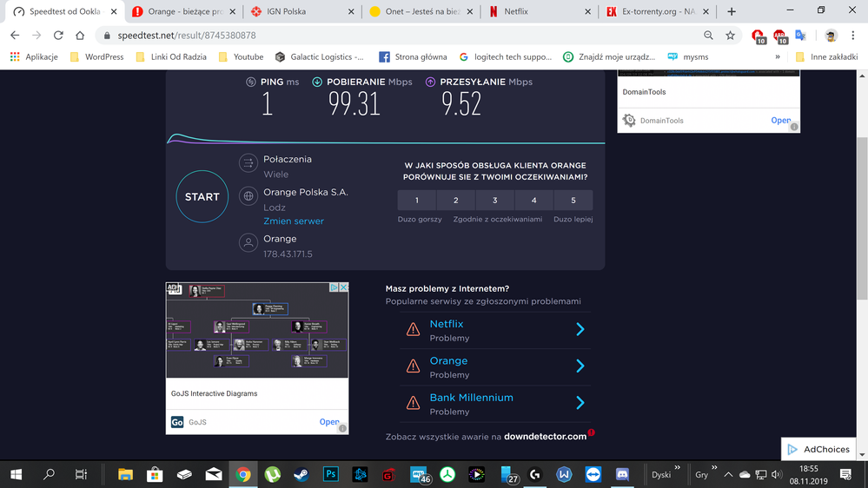Image resolution: width=868 pixels, height=488 pixels.
Task: Open Photoshop from the taskbar
Action: (331, 474)
